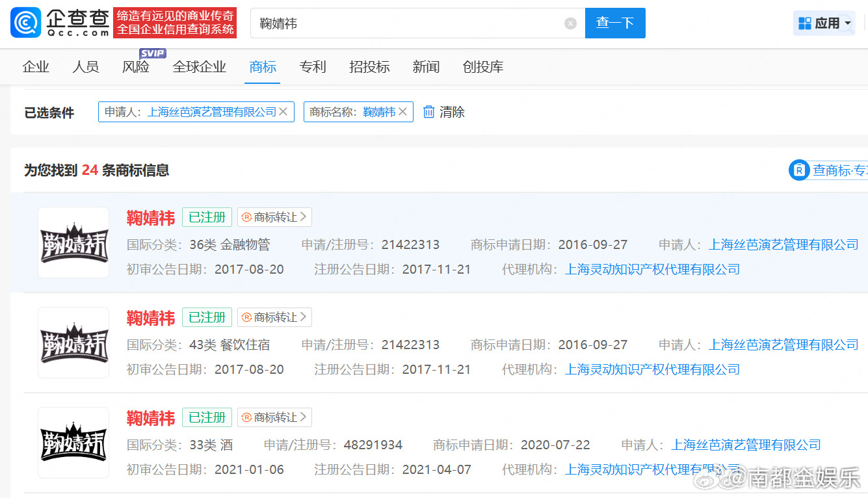Remove the 商标名称 鞠婧祎 filter tag
Screen dimensions: 868x498
(x=402, y=111)
